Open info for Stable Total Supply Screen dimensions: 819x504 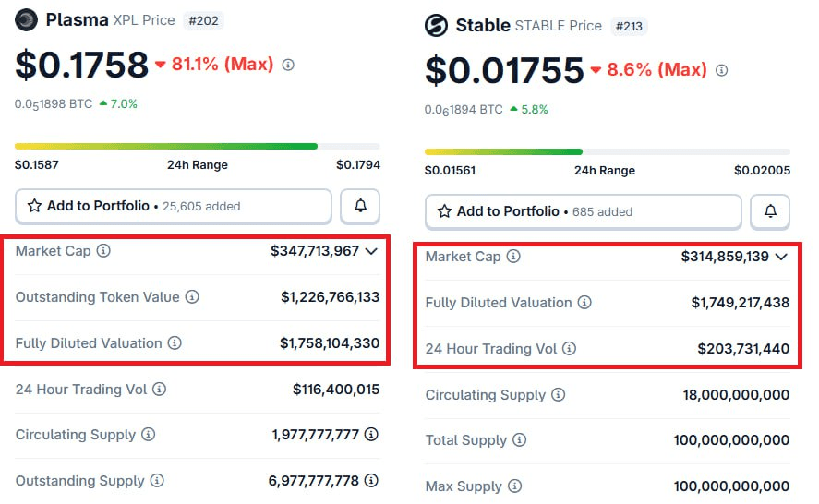click(x=519, y=440)
